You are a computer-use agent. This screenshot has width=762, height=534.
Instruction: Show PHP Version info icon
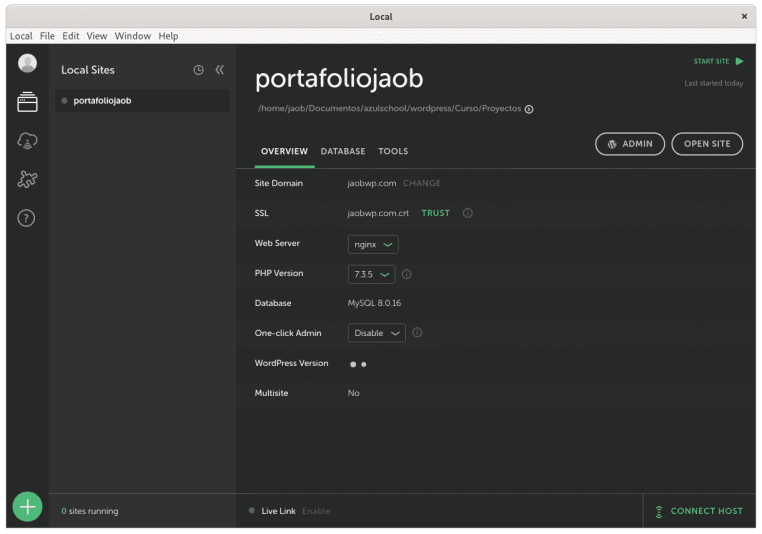(407, 275)
